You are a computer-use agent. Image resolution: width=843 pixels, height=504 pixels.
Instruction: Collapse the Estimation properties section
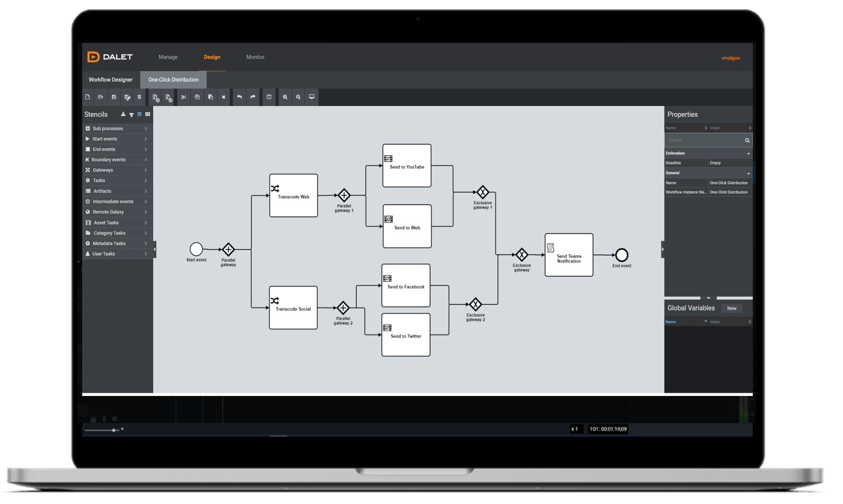pos(748,154)
